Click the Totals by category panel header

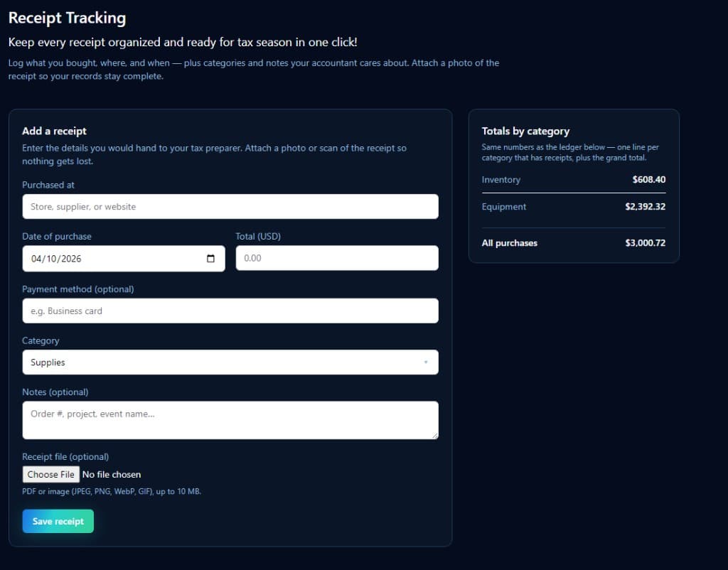526,131
